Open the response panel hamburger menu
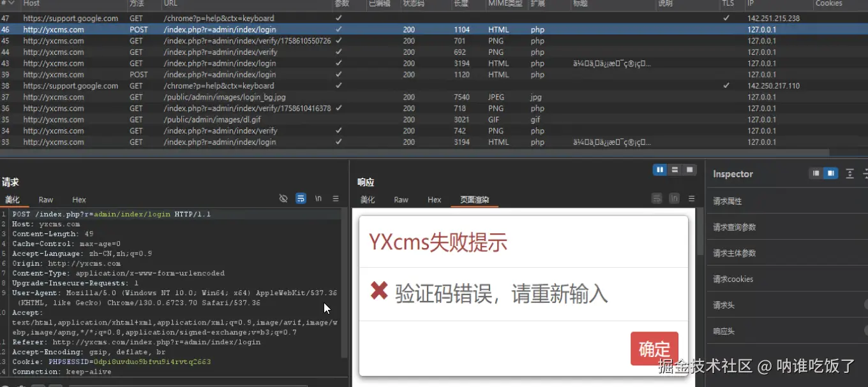The image size is (868, 387). click(x=691, y=199)
